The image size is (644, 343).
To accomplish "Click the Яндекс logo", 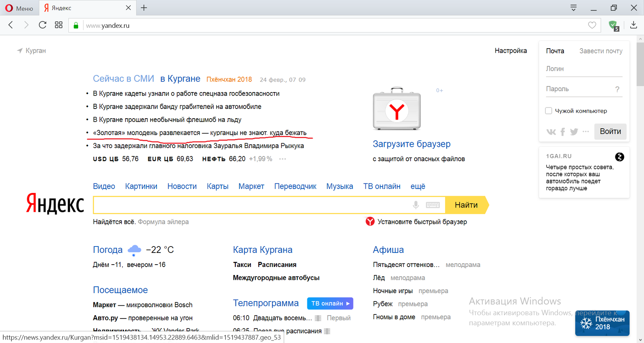I will 55,203.
